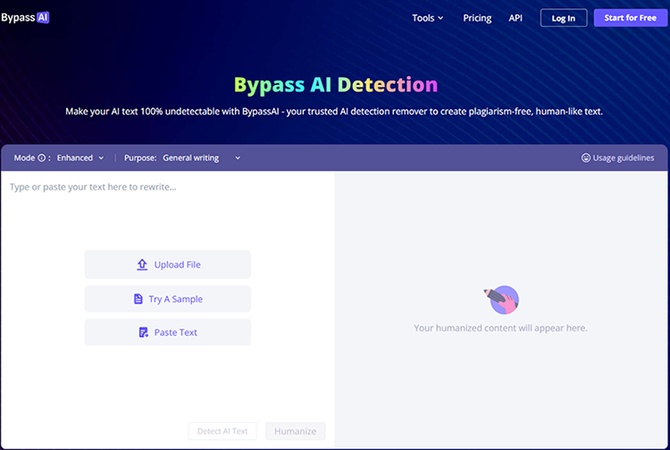Click the BypassAI logo

25,18
